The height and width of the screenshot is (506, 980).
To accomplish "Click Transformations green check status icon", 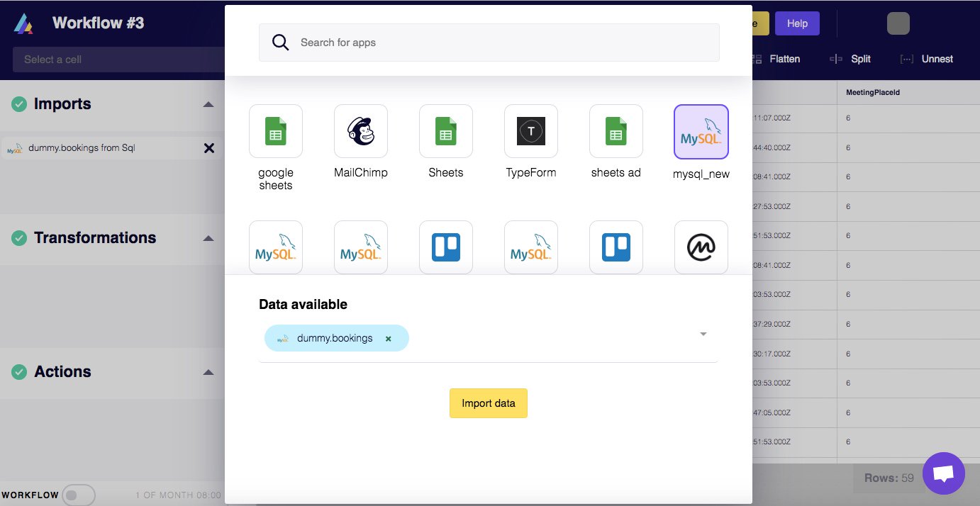I will click(x=19, y=238).
